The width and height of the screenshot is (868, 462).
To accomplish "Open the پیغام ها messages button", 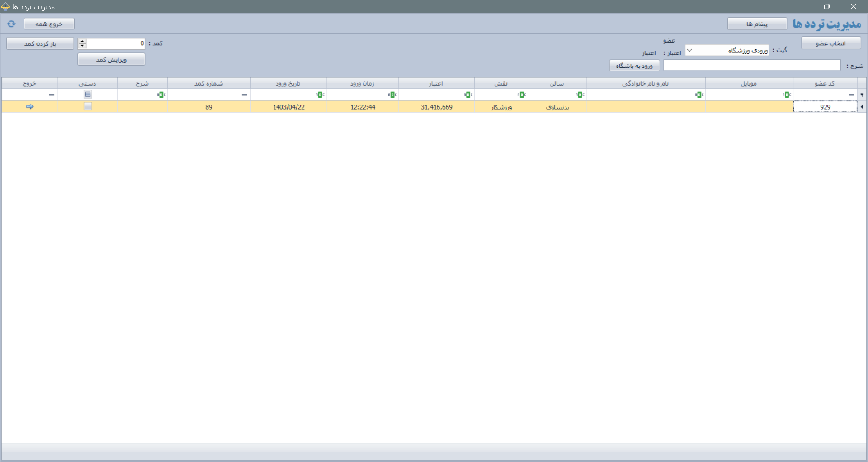I will pos(757,24).
